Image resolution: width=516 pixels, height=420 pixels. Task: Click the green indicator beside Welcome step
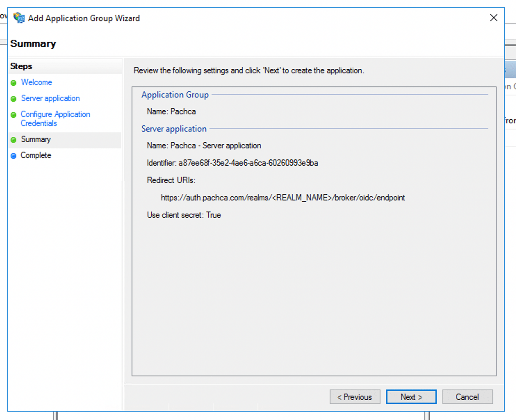tap(13, 83)
